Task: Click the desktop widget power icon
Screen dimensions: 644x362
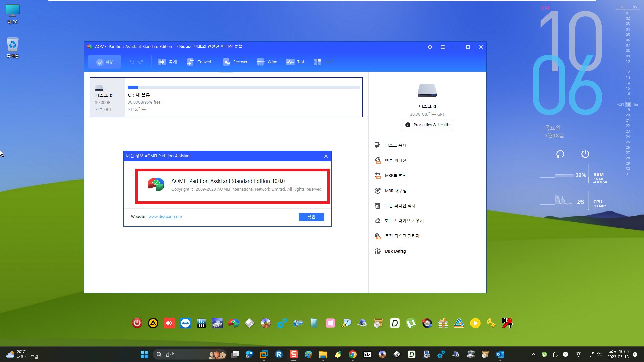Action: click(585, 154)
